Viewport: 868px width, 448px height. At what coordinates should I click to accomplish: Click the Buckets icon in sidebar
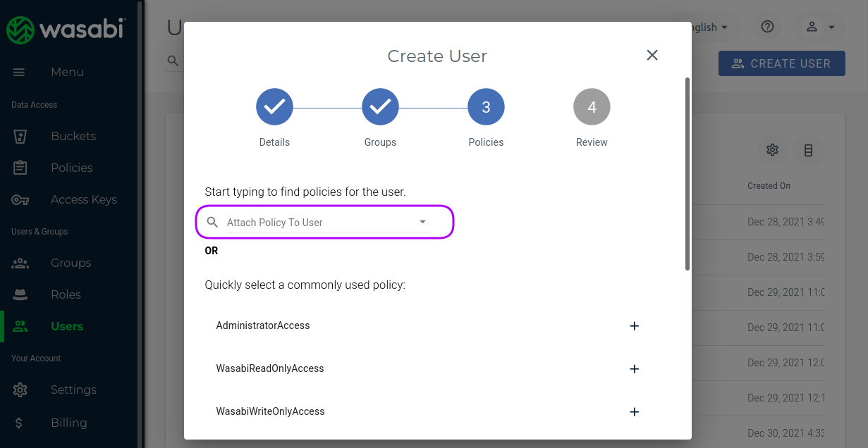[20, 136]
